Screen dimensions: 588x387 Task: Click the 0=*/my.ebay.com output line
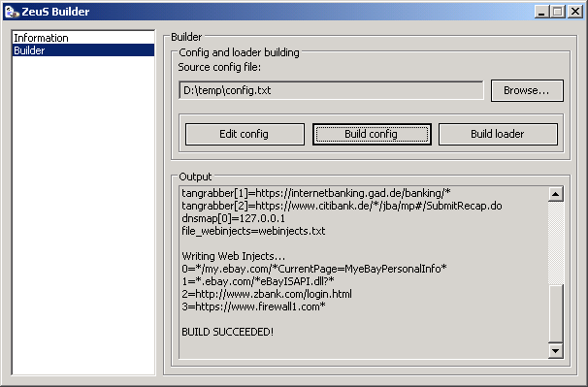(x=314, y=269)
